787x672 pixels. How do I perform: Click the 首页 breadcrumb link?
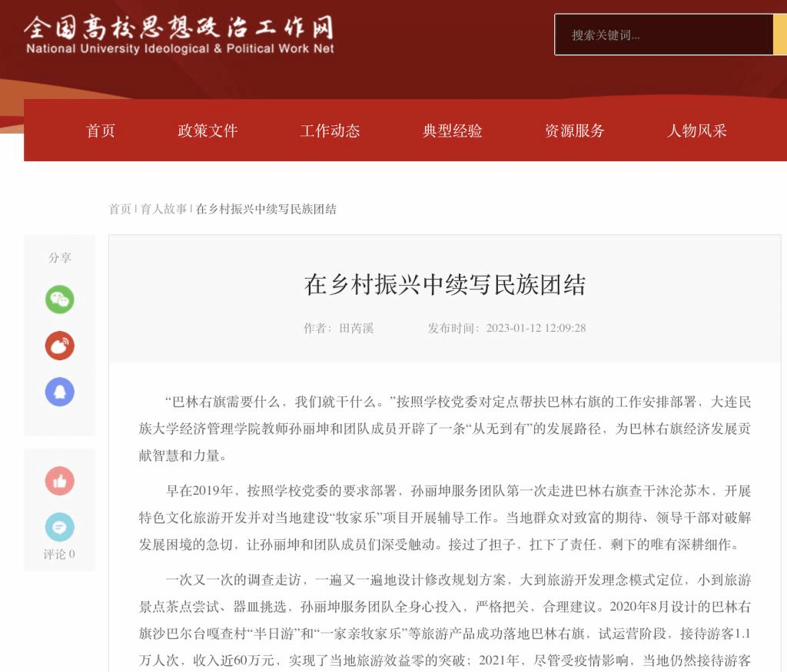120,209
